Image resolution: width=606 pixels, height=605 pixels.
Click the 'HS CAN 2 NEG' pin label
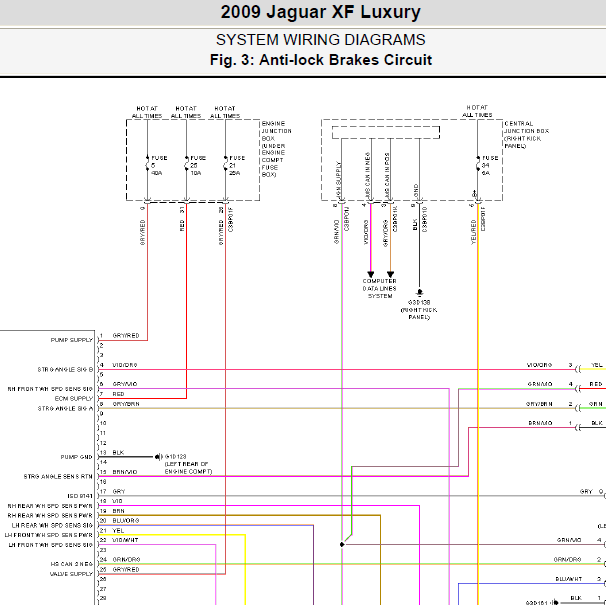coord(71,564)
